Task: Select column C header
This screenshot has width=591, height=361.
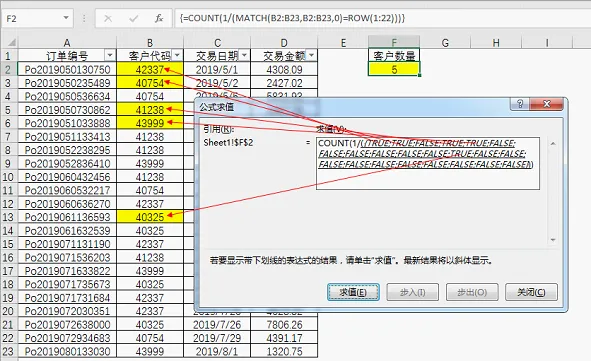Action: (217, 43)
